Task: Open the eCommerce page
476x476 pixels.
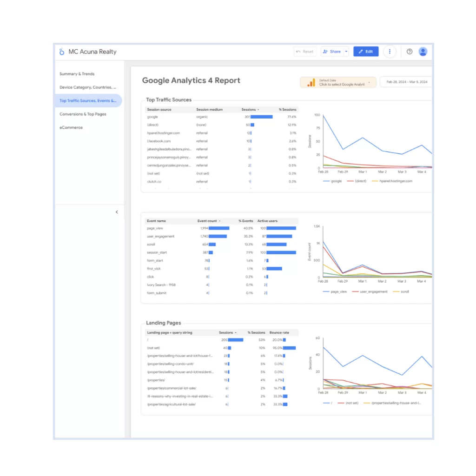Action: (x=71, y=127)
